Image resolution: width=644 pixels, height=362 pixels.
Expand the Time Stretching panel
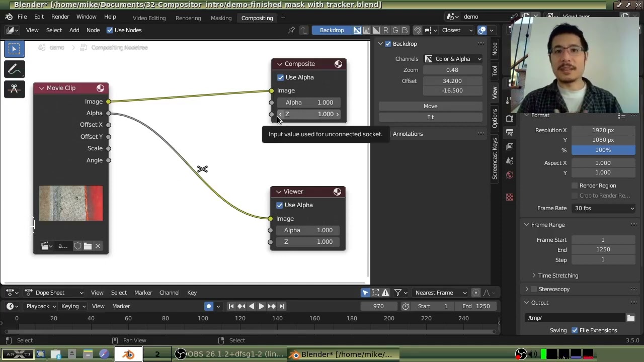[x=534, y=276]
